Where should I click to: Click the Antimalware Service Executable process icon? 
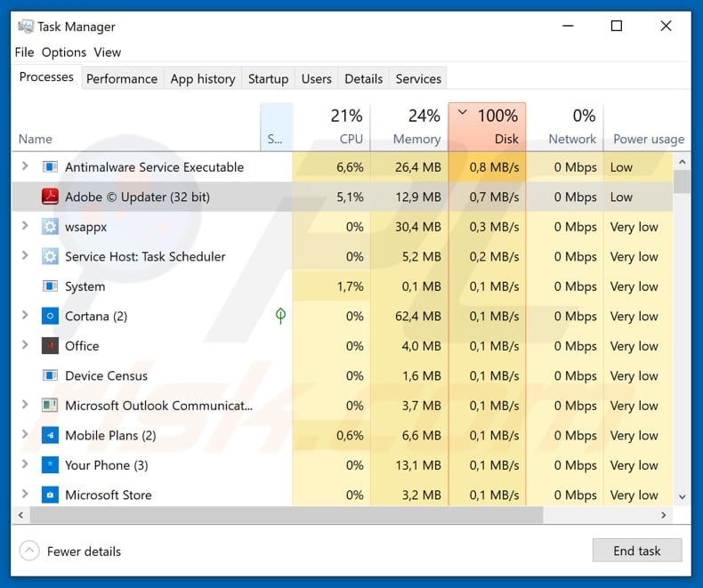pos(50,167)
